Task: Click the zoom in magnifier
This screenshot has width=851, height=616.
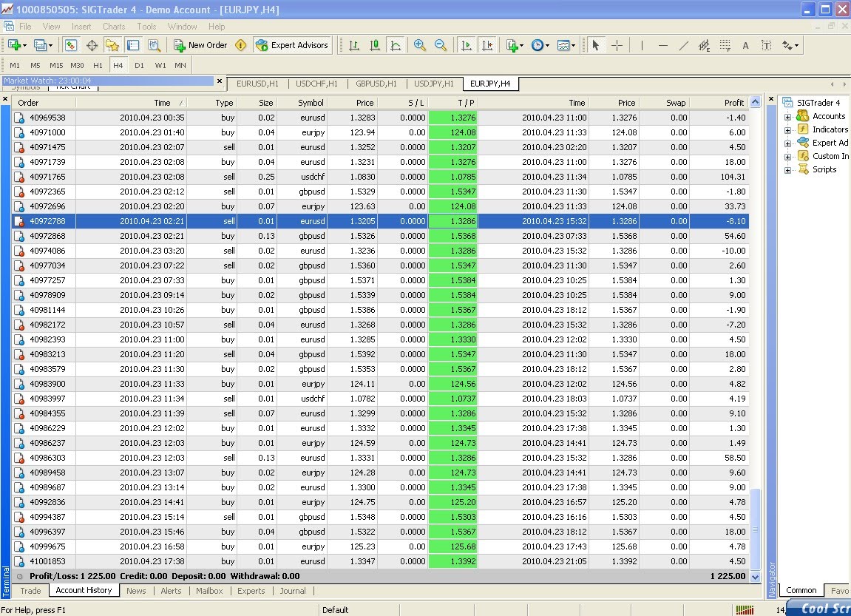Action: (419, 46)
